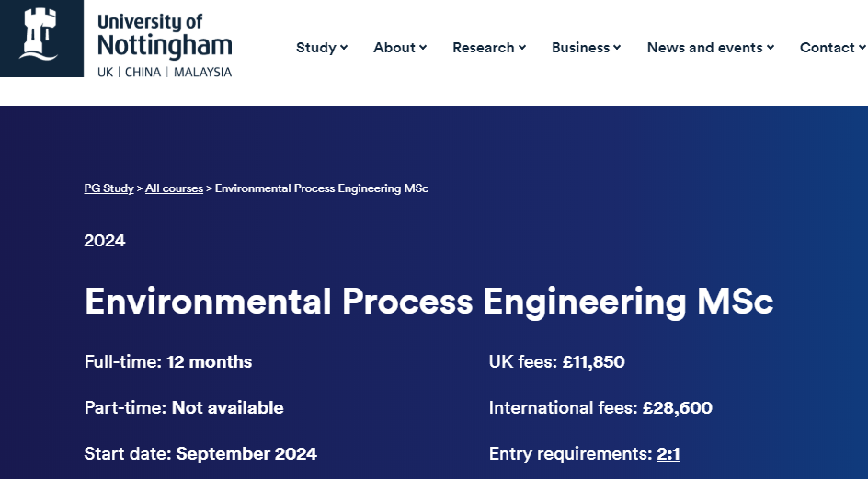Click the Nottingham castle logo icon
This screenshot has width=868, height=479.
[x=39, y=34]
